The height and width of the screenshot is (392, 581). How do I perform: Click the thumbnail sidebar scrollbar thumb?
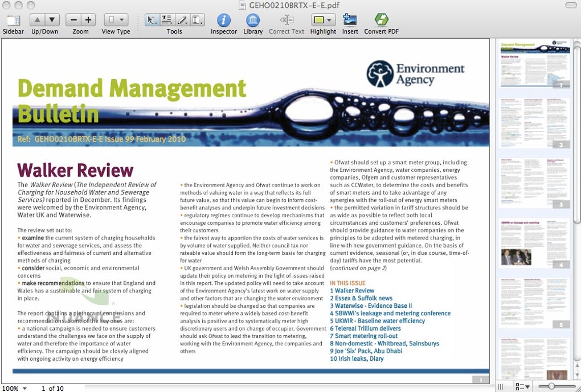click(x=577, y=132)
